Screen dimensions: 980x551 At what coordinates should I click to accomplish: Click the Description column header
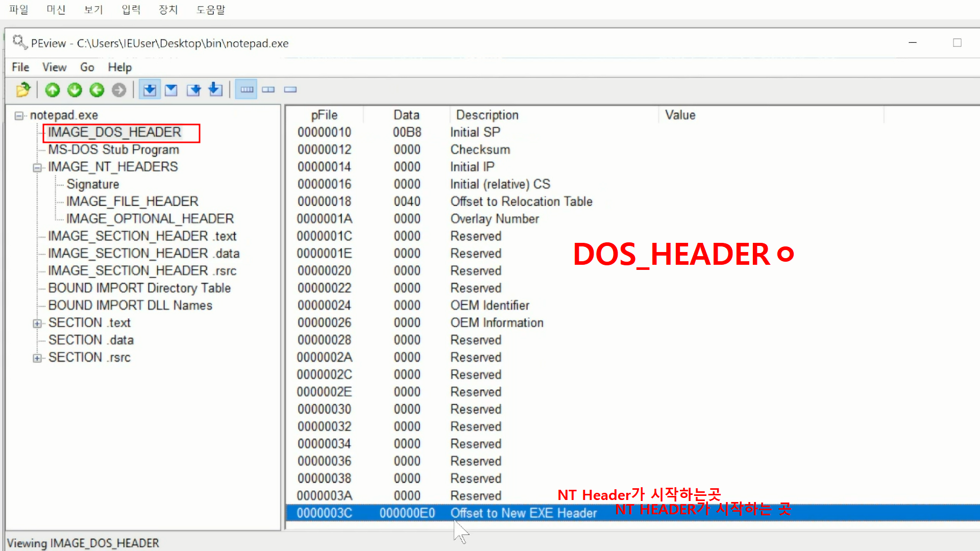pyautogui.click(x=554, y=115)
